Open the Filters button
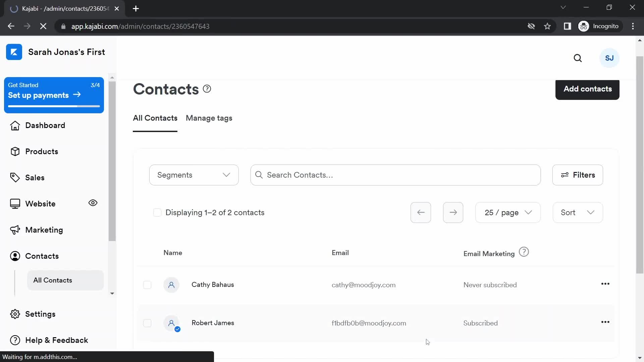The height and width of the screenshot is (362, 644). 577,175
